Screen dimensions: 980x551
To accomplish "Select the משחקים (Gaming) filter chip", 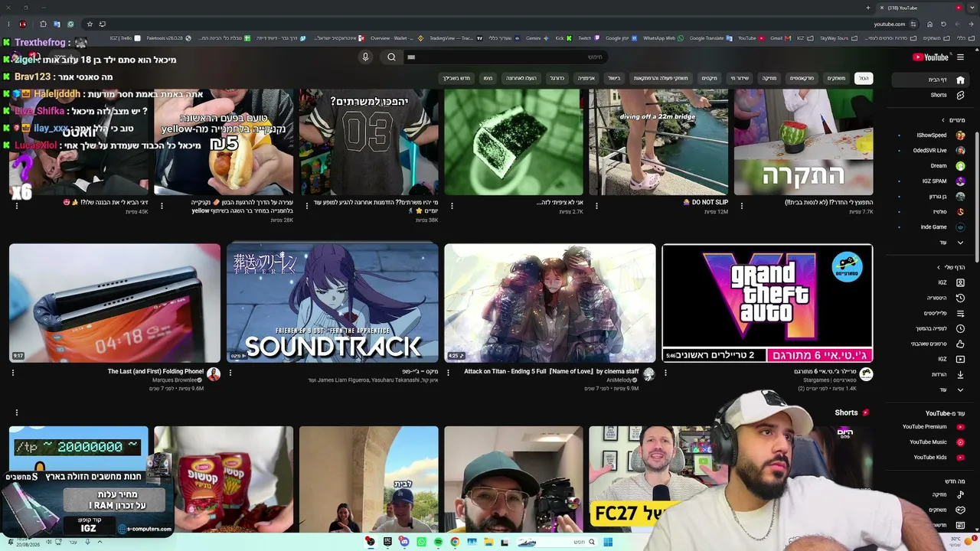I will click(x=836, y=78).
